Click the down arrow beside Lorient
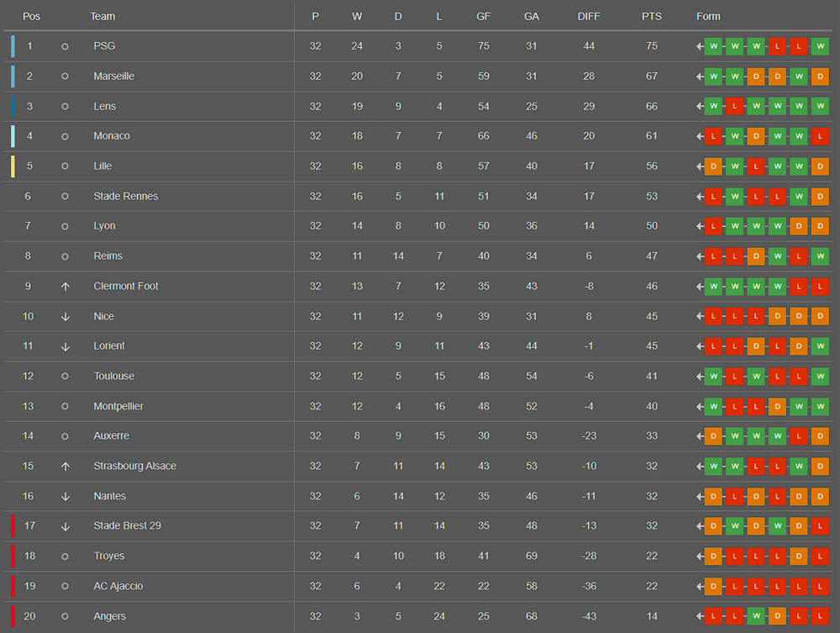The height and width of the screenshot is (633, 840). tap(66, 346)
